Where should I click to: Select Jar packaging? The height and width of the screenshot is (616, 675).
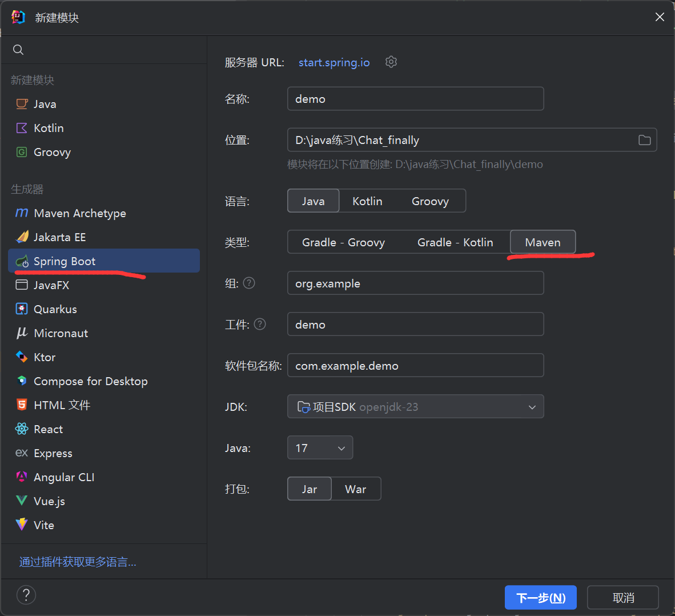coord(310,489)
